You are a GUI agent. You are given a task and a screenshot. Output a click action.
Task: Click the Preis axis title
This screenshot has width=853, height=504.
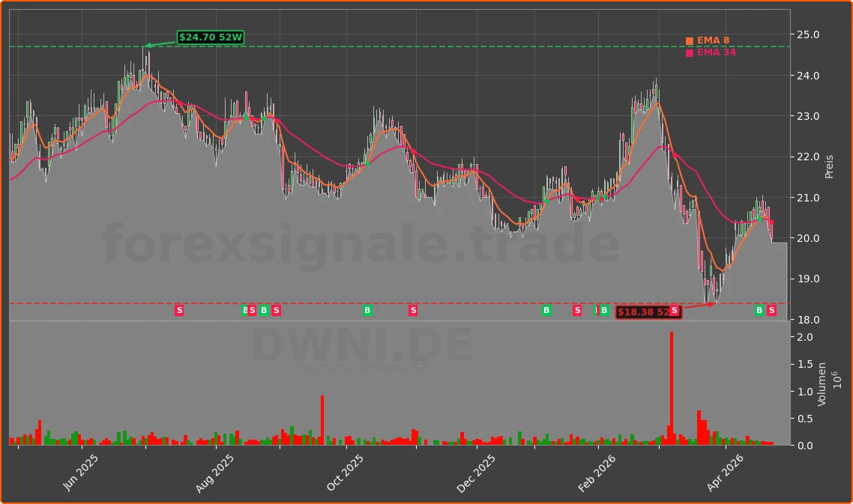coord(829,167)
